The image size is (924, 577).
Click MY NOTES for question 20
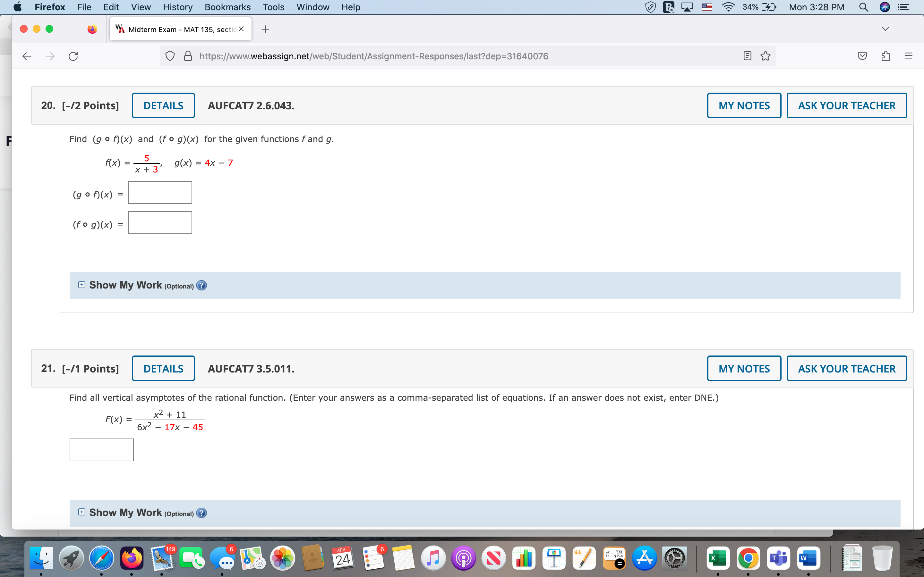(744, 105)
